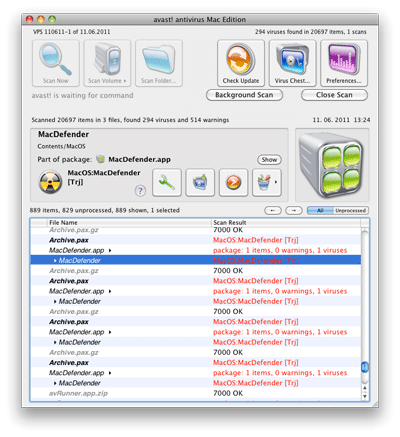
Task: Choose Scan Folder... tool
Action: click(x=159, y=63)
